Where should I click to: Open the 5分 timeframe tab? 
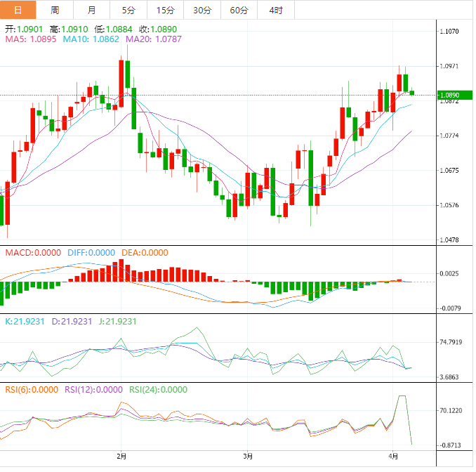[x=128, y=10]
